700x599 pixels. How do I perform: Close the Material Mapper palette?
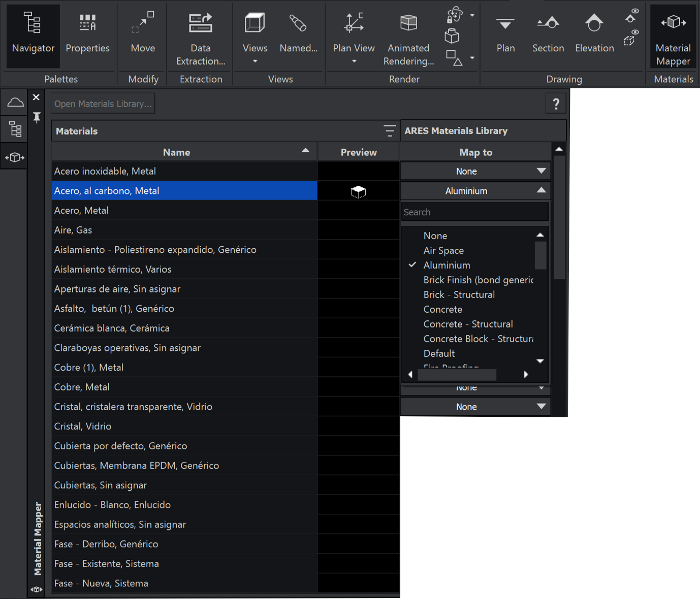click(36, 97)
